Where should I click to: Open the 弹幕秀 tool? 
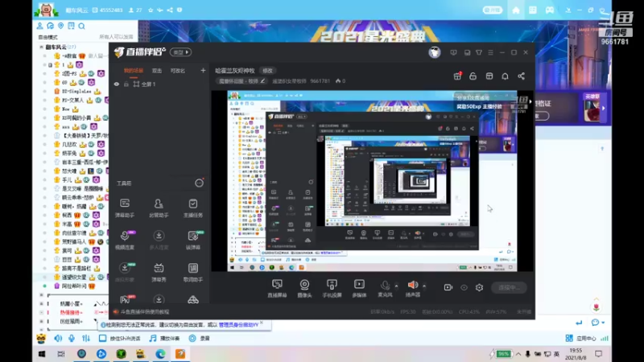pyautogui.click(x=159, y=273)
